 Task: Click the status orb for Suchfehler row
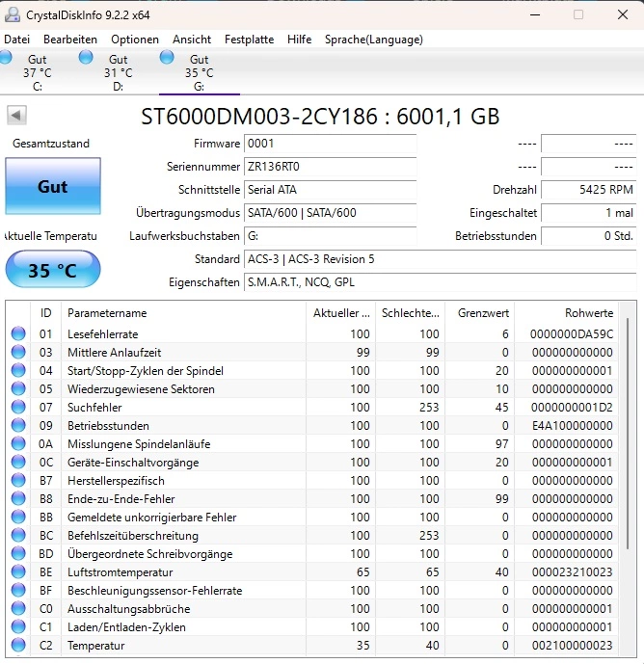(18, 407)
